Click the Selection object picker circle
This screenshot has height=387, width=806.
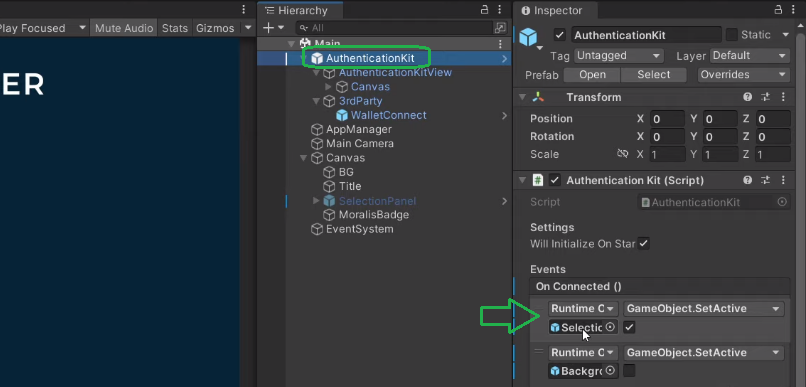coord(610,327)
